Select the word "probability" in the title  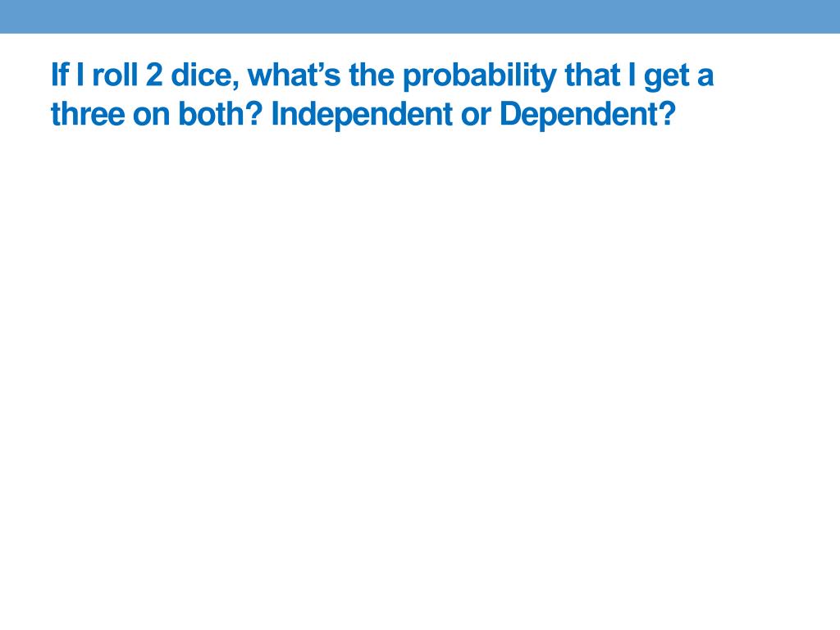[x=479, y=76]
